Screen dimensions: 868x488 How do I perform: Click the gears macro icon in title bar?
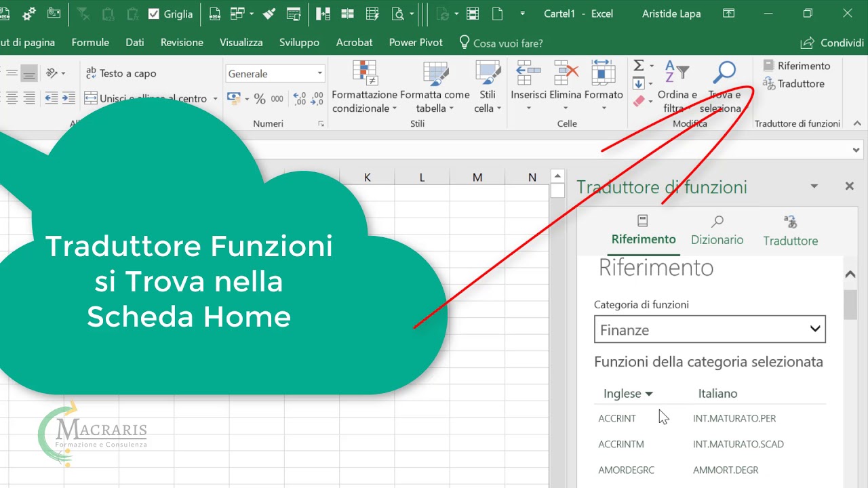click(x=29, y=14)
